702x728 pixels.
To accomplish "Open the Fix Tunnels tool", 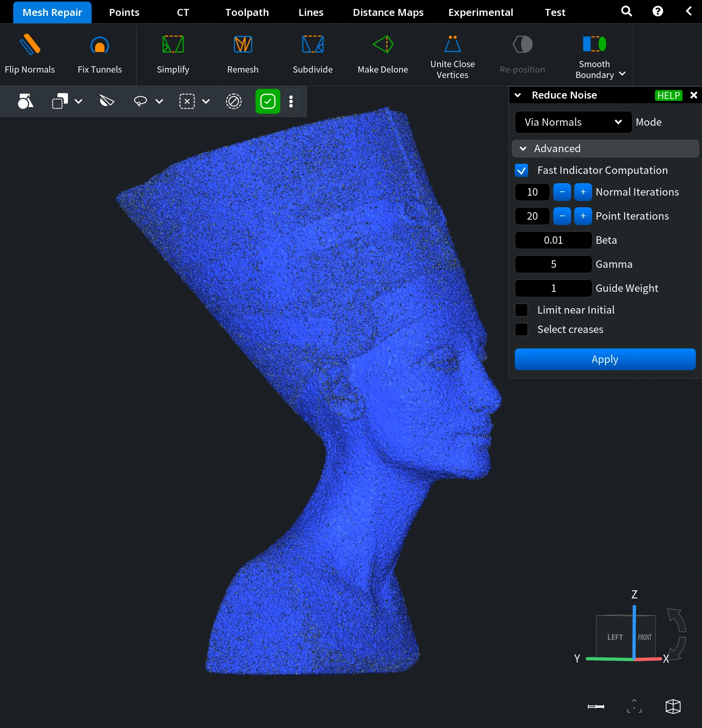I will 100,54.
